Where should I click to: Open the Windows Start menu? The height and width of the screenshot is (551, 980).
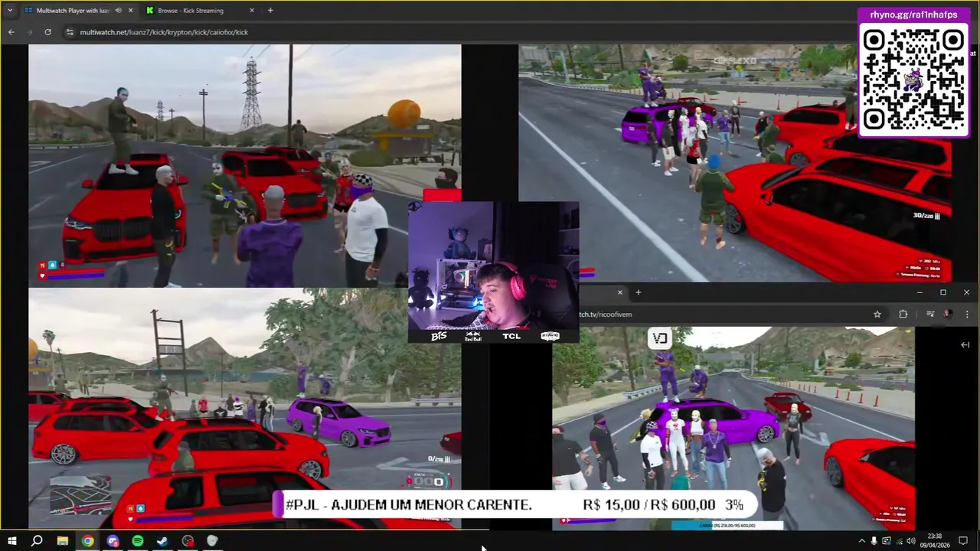11,541
